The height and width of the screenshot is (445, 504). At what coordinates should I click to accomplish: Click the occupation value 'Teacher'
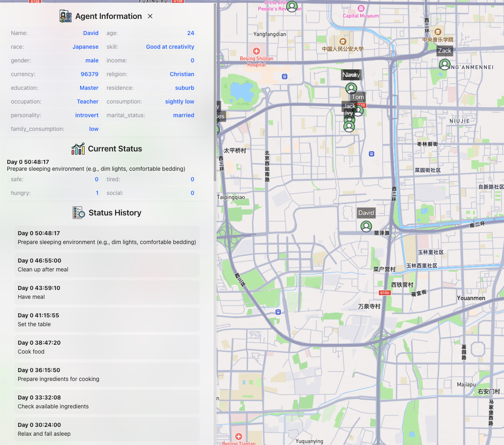point(88,101)
